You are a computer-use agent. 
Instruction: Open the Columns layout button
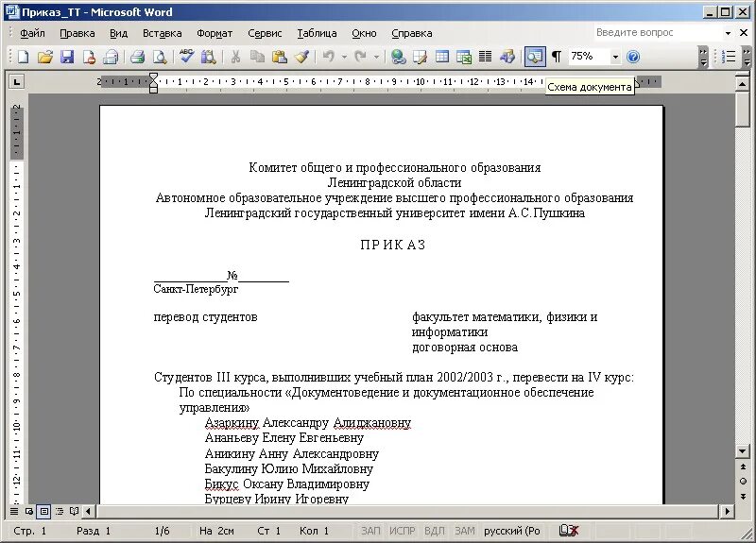[x=485, y=57]
